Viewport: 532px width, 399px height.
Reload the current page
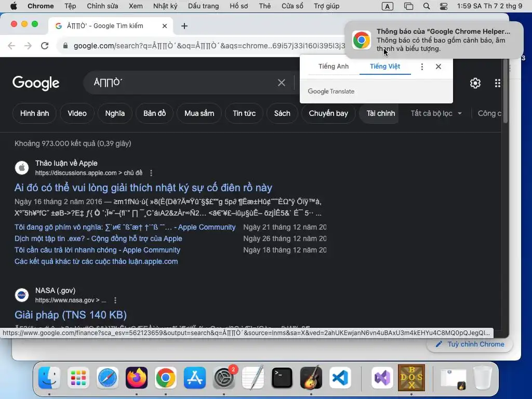point(45,46)
